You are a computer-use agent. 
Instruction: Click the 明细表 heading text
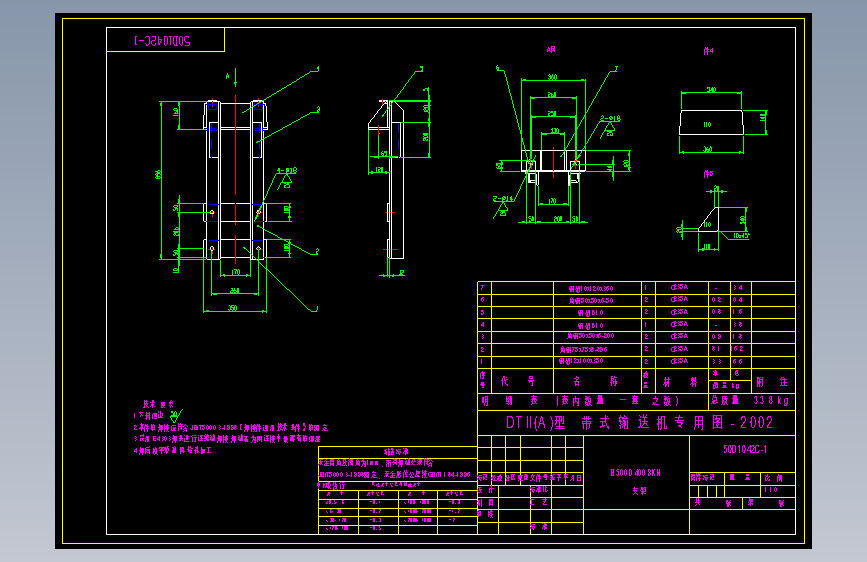(x=510, y=400)
